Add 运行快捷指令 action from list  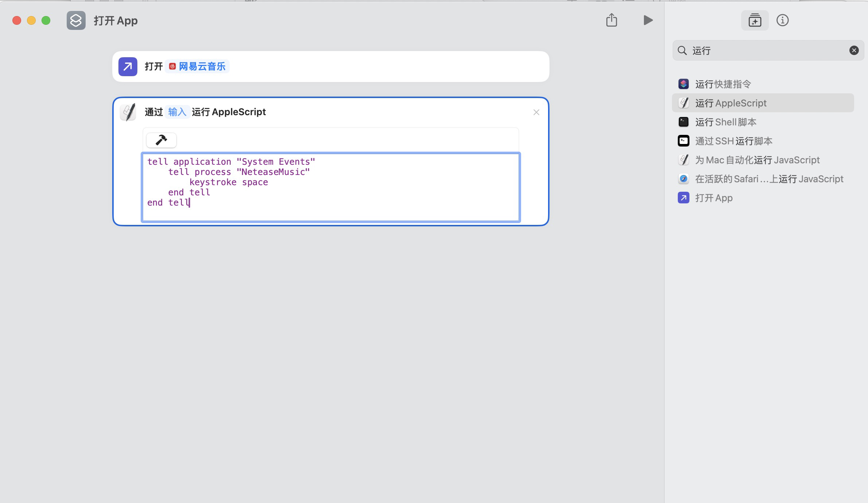coord(723,84)
